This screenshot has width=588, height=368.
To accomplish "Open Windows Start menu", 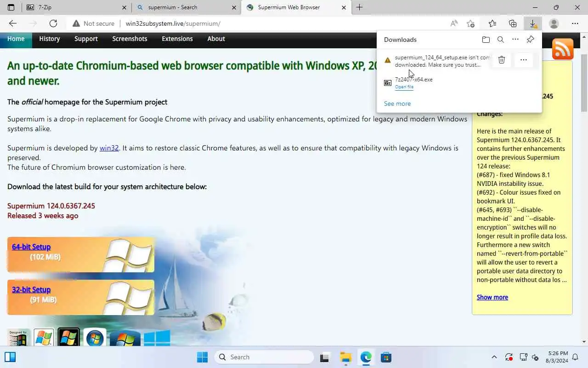I will 202,357.
